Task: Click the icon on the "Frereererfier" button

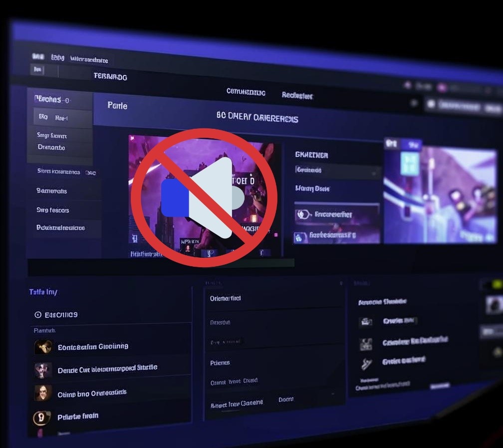Action: click(x=303, y=214)
